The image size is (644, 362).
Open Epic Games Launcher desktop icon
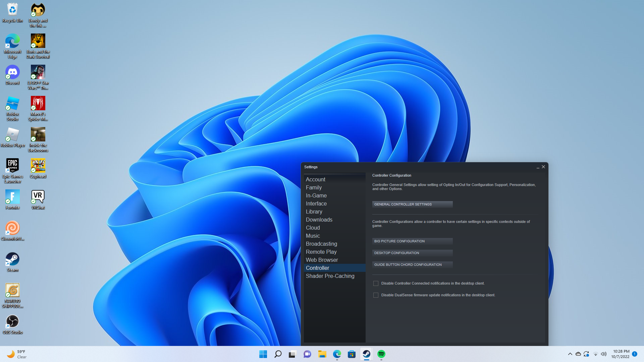click(x=12, y=170)
